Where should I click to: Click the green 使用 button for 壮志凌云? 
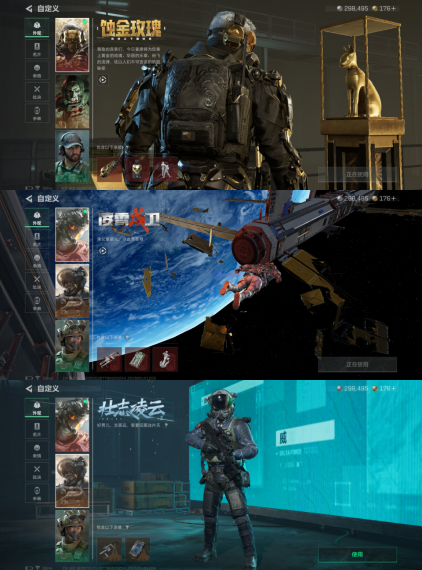(357, 554)
